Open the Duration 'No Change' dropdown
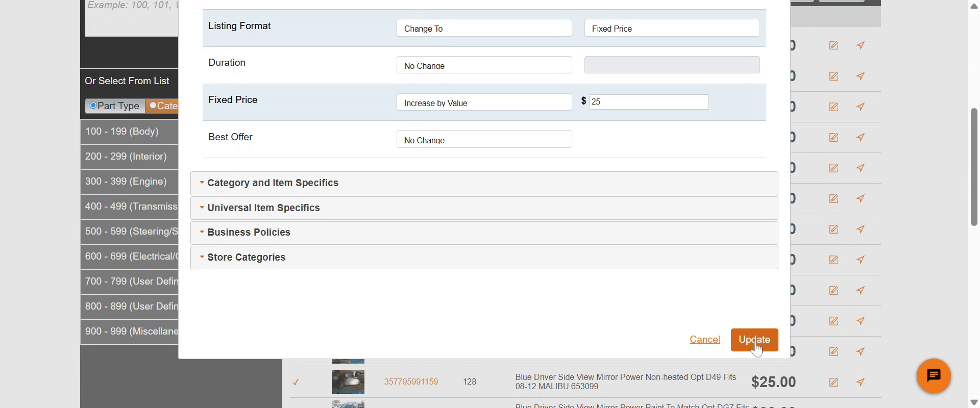 [484, 65]
